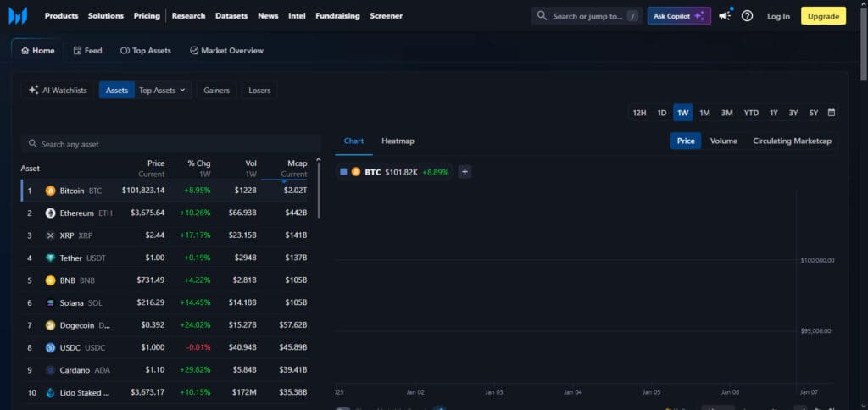Open the Products menu
868x410 pixels.
(x=61, y=16)
